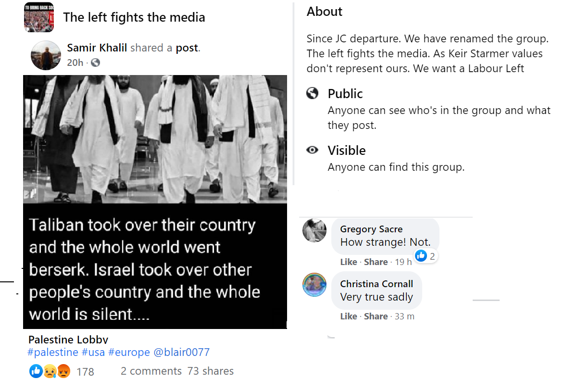Show the 2 comments list
565x392 pixels.
tap(151, 371)
